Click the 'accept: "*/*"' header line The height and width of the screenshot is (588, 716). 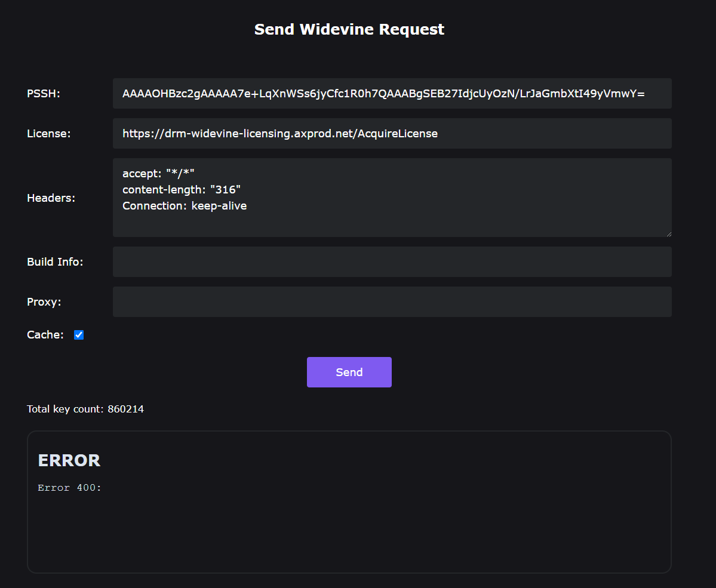coord(158,174)
